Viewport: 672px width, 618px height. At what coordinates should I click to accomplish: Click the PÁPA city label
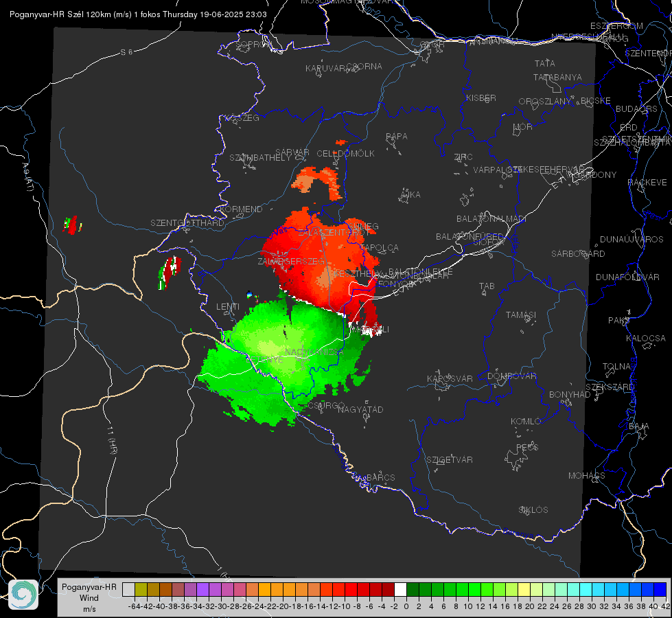coord(397,137)
